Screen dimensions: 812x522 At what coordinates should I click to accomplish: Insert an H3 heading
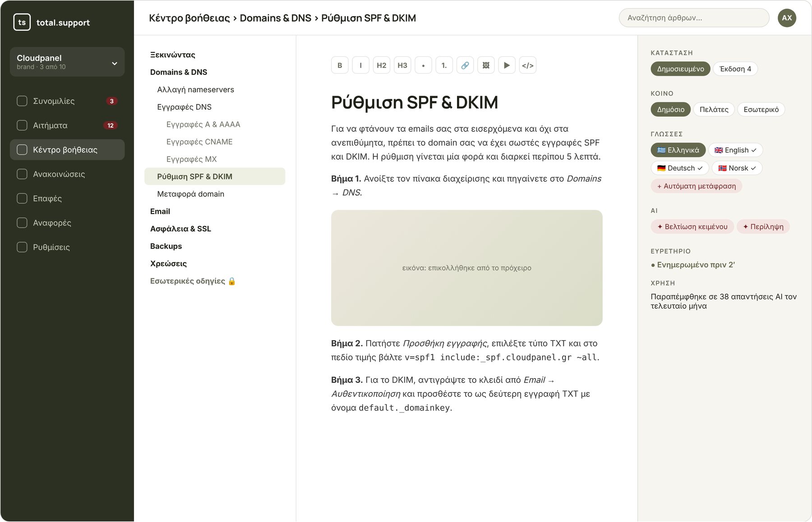point(402,65)
